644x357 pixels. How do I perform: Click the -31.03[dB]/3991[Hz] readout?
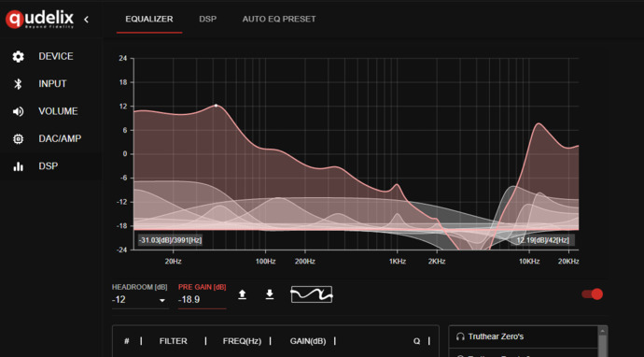point(170,240)
